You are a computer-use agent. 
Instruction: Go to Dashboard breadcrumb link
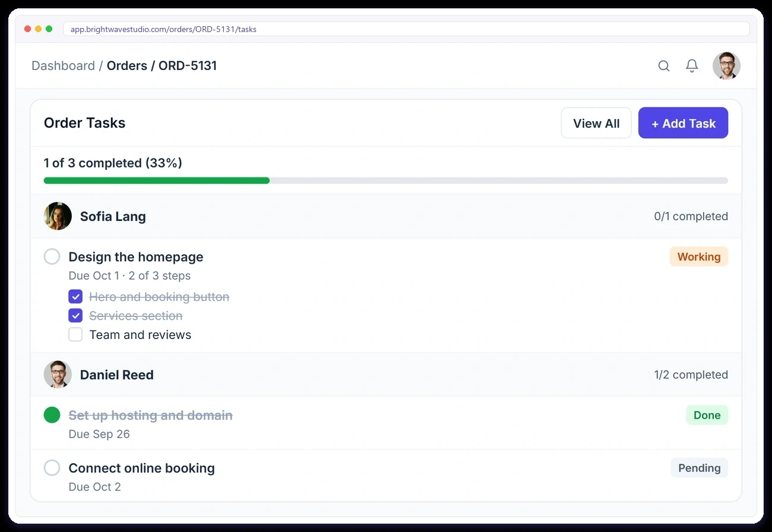pyautogui.click(x=63, y=66)
